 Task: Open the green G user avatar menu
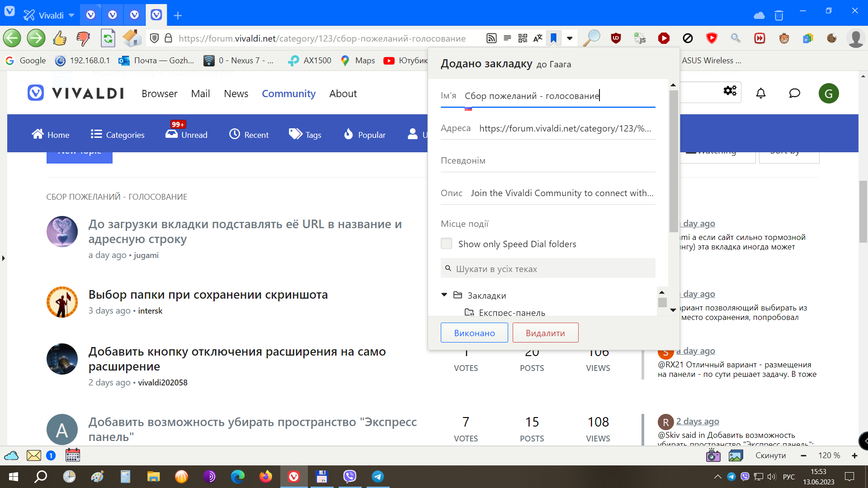[x=829, y=94]
